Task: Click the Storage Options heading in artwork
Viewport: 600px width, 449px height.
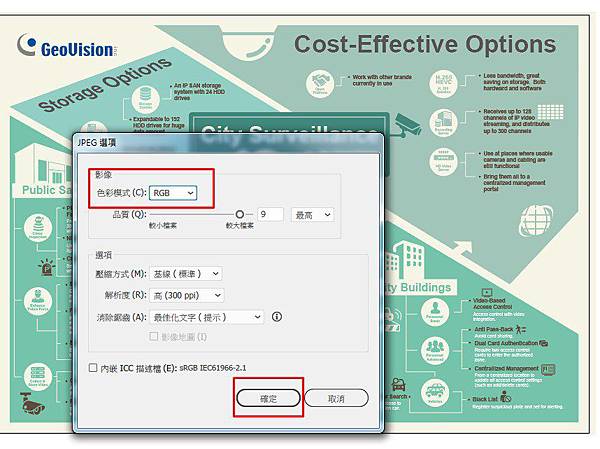Action: pos(105,85)
